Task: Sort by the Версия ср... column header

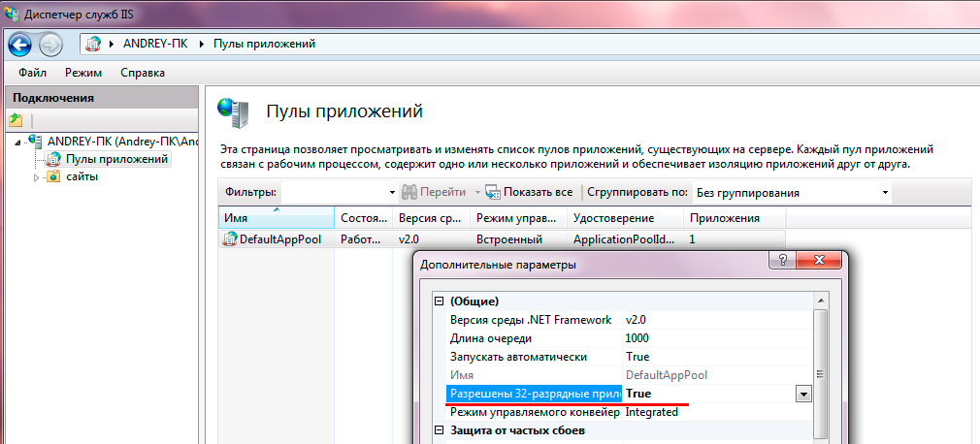Action: (x=431, y=218)
